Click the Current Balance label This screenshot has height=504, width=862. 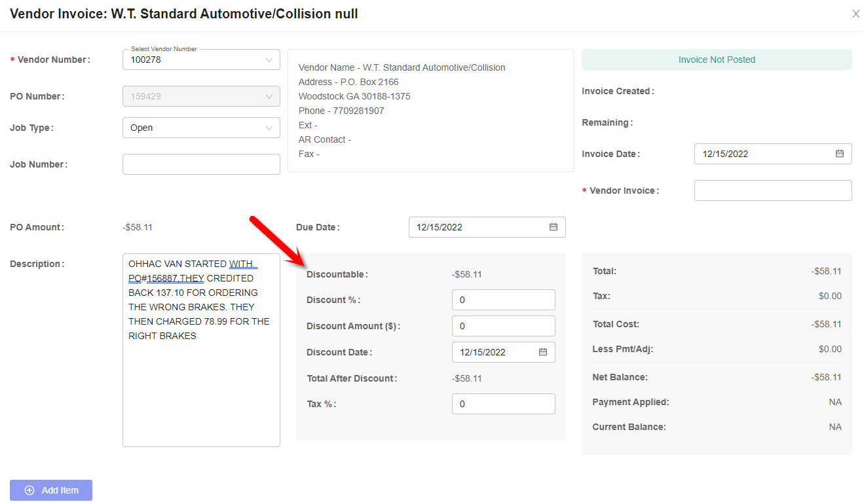[629, 427]
